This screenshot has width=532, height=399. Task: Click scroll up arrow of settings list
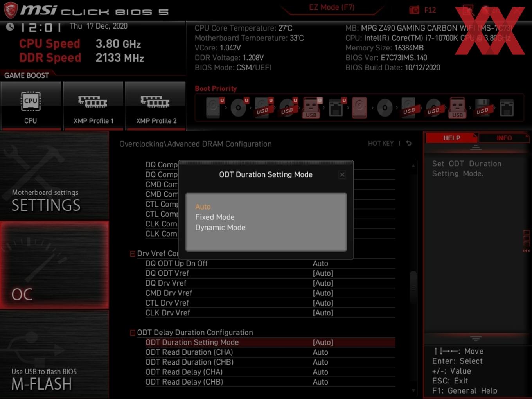(413, 166)
